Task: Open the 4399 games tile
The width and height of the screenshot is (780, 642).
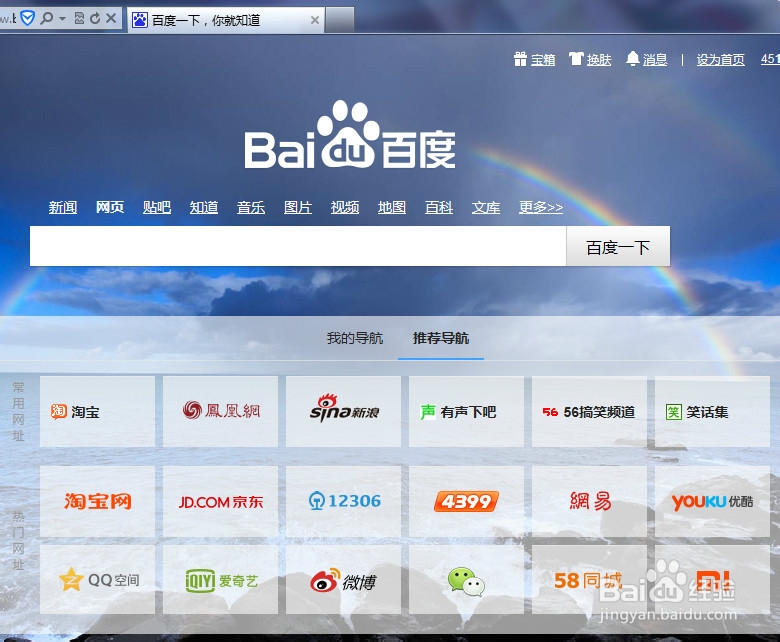Action: tap(466, 501)
